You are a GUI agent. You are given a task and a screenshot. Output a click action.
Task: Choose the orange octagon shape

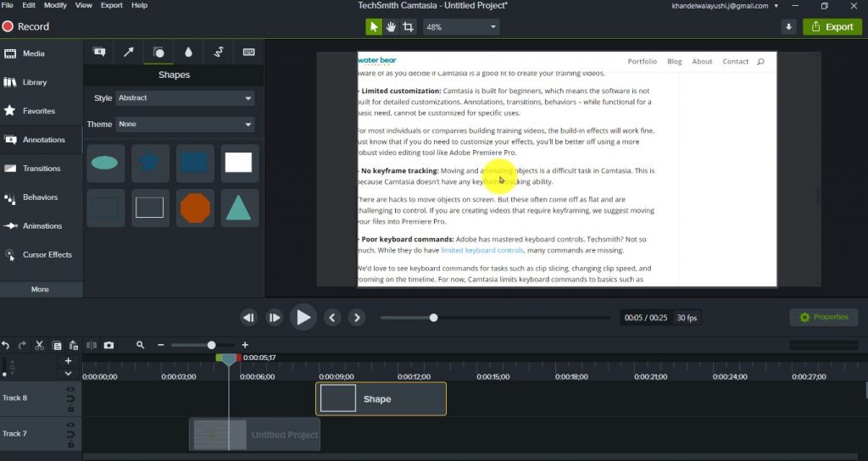[x=195, y=208]
